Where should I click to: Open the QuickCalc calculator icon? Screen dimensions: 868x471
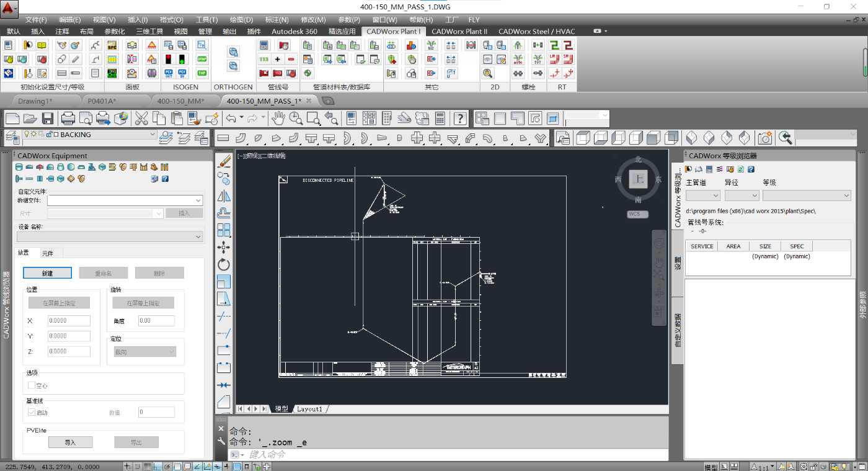click(x=440, y=119)
